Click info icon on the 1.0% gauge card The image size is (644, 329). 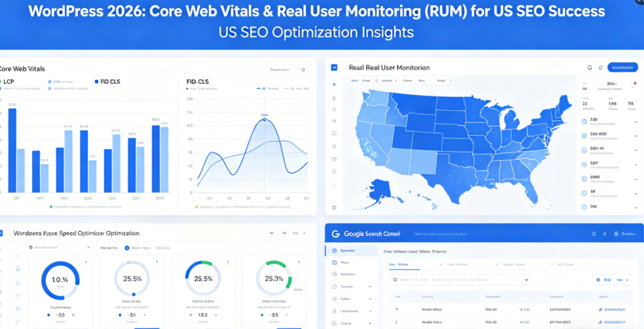[86, 260]
